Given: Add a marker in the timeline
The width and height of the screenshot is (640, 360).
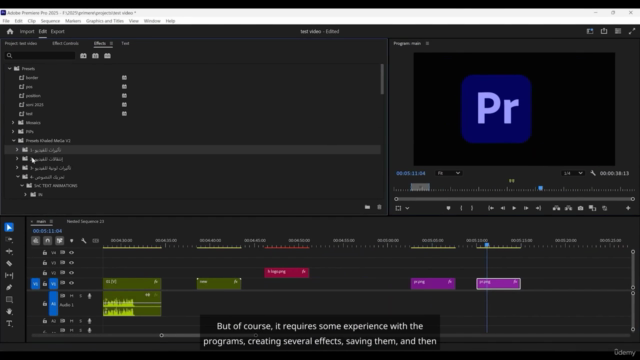Looking at the screenshot, I should click(71, 241).
